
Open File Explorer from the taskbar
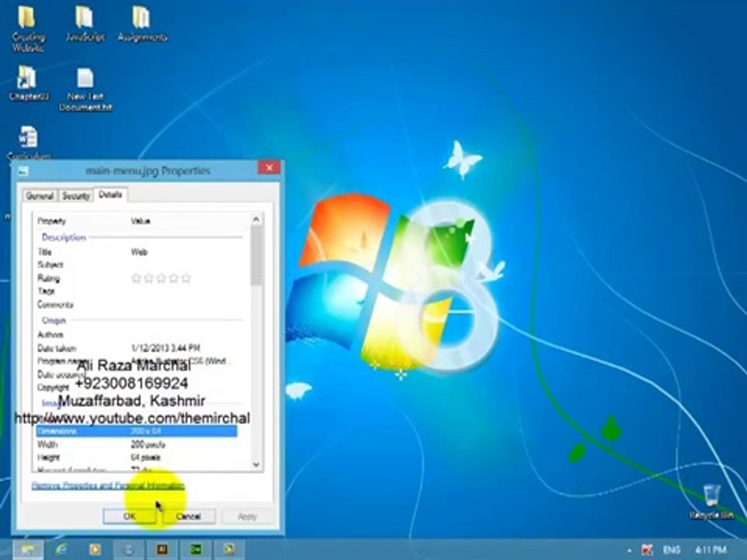(28, 550)
